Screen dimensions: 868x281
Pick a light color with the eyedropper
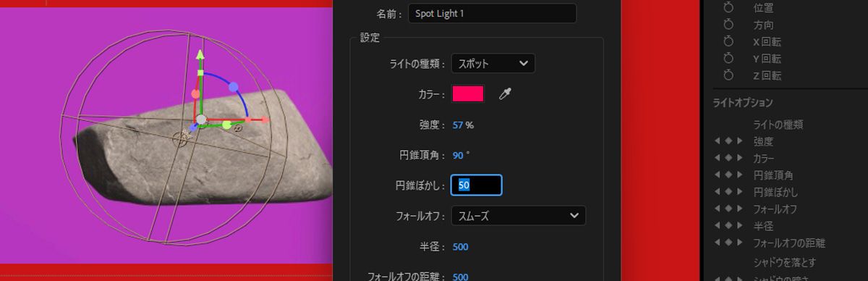(x=505, y=94)
